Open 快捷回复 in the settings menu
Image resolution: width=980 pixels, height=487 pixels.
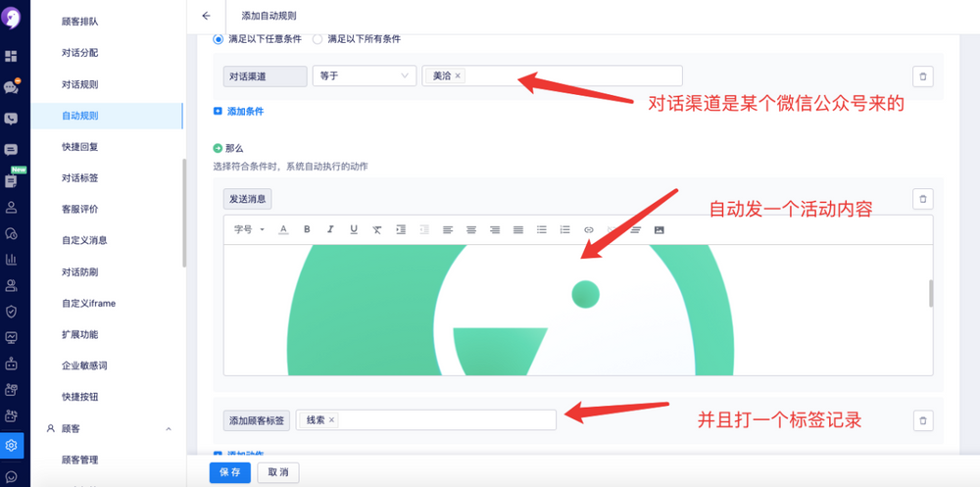tap(79, 147)
